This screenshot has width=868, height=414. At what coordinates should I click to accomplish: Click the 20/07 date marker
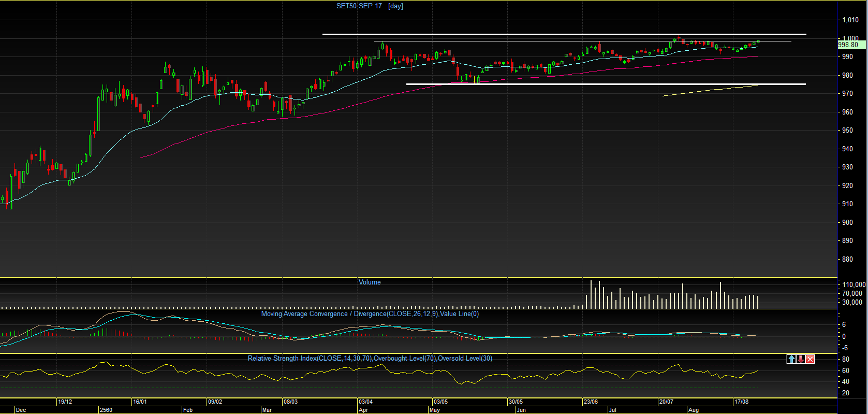(x=667, y=402)
